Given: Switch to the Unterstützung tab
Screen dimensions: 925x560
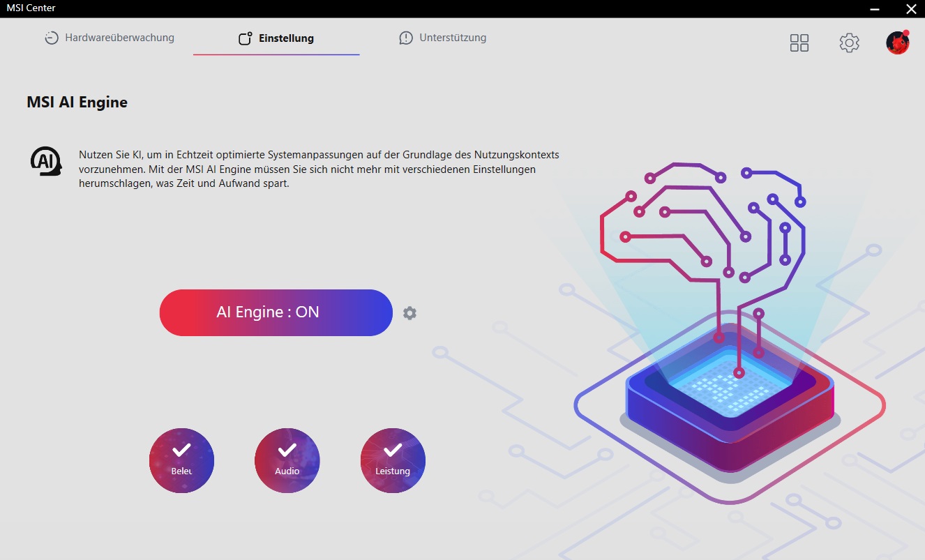Looking at the screenshot, I should click(442, 38).
